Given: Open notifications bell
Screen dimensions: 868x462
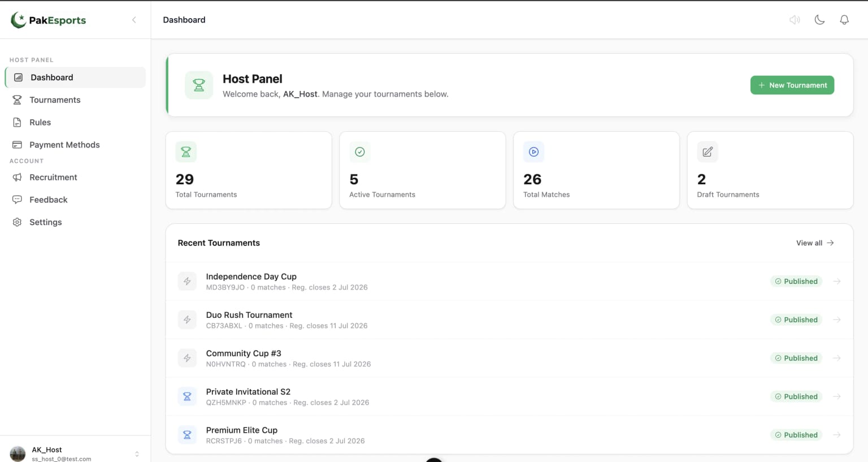Looking at the screenshot, I should tap(844, 20).
